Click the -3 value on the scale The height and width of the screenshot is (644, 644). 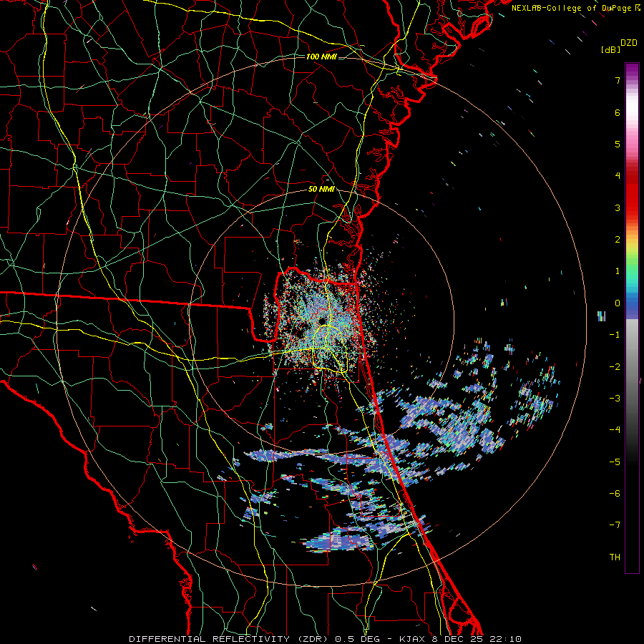(x=615, y=399)
